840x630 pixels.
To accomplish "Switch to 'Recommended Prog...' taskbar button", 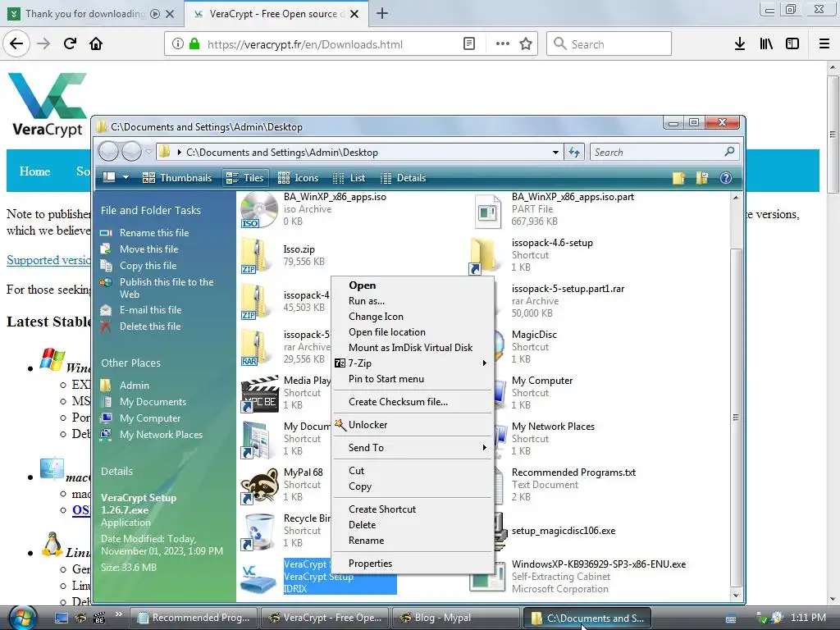I will coord(194,618).
